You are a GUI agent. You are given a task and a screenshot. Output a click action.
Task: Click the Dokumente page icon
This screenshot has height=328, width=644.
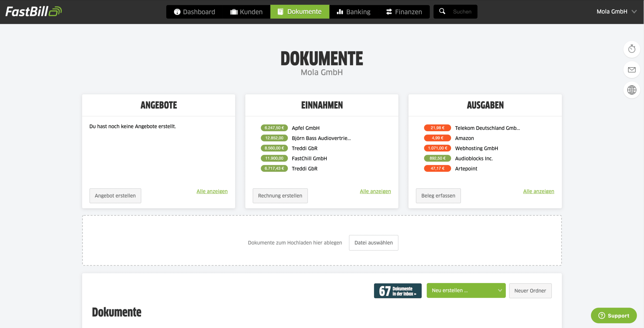click(280, 12)
